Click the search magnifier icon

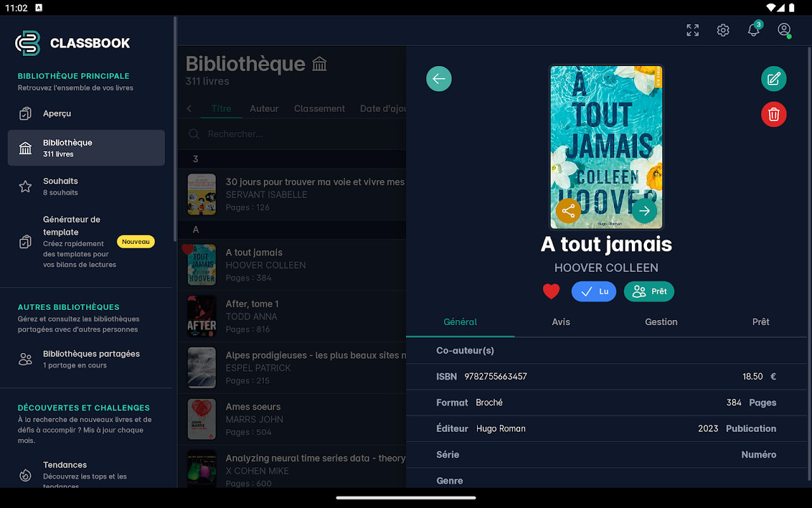(194, 134)
